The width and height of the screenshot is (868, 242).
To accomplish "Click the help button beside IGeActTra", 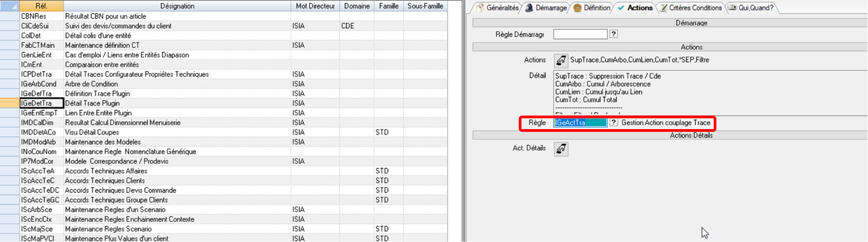I will (614, 123).
